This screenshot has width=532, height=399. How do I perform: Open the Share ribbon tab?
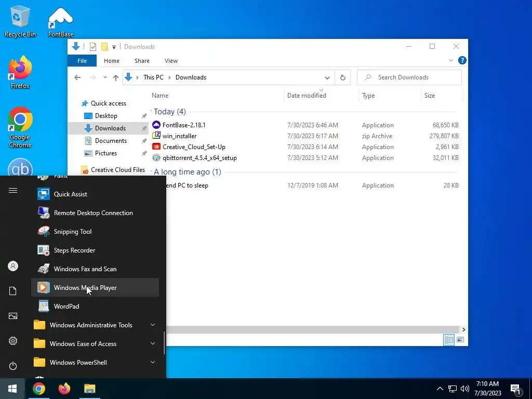coord(142,61)
